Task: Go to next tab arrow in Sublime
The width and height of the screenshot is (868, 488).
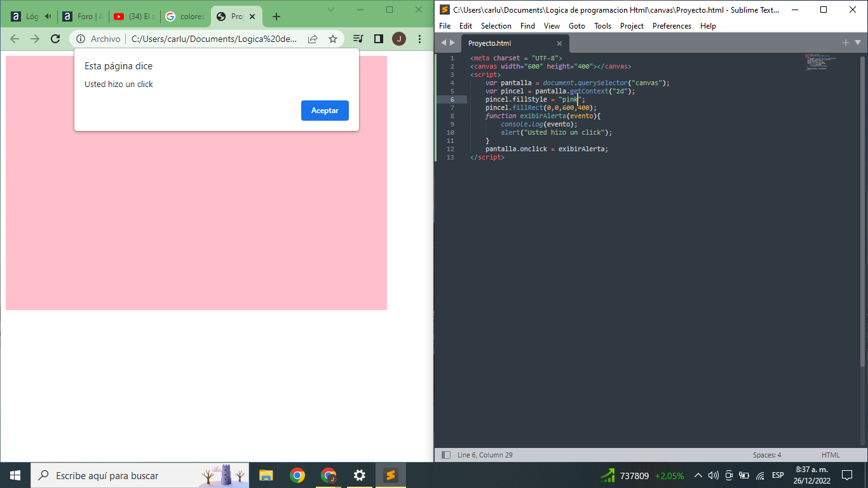Action: [452, 43]
